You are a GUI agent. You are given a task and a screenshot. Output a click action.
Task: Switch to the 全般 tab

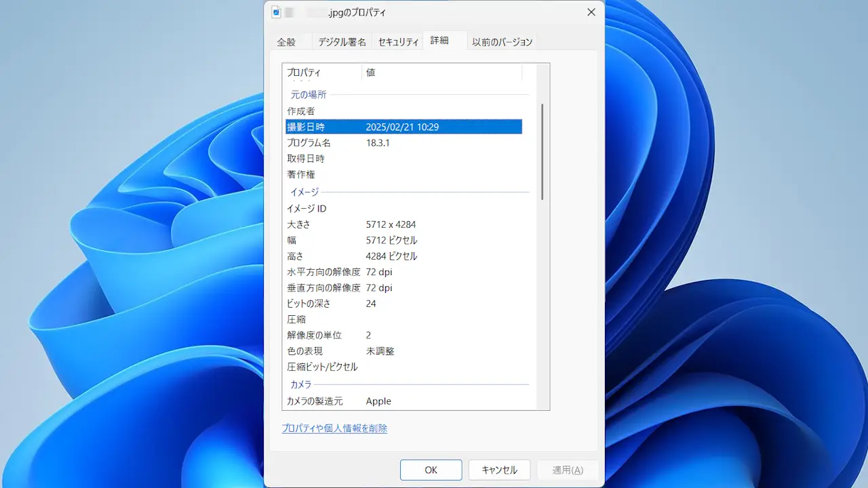point(285,41)
